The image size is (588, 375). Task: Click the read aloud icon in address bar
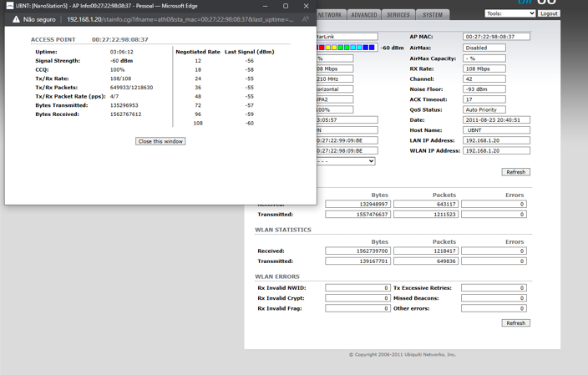click(306, 19)
